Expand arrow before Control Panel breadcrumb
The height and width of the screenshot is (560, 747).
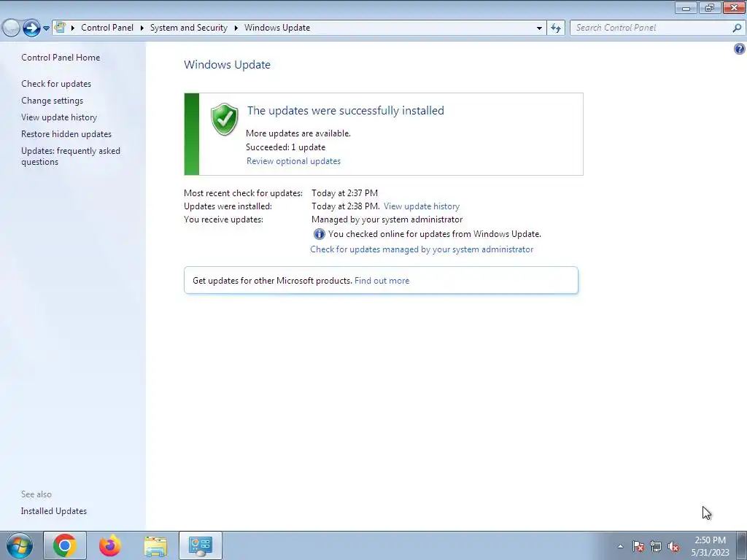pyautogui.click(x=73, y=28)
